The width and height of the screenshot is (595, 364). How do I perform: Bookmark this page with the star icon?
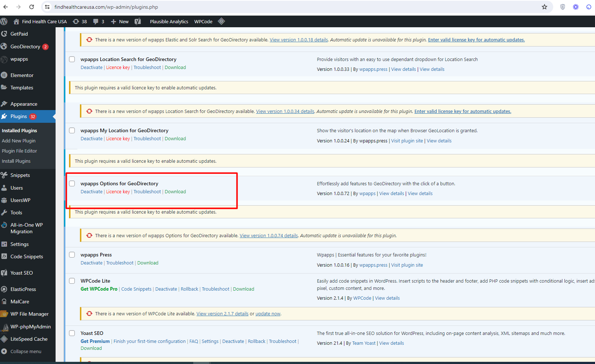(x=544, y=7)
